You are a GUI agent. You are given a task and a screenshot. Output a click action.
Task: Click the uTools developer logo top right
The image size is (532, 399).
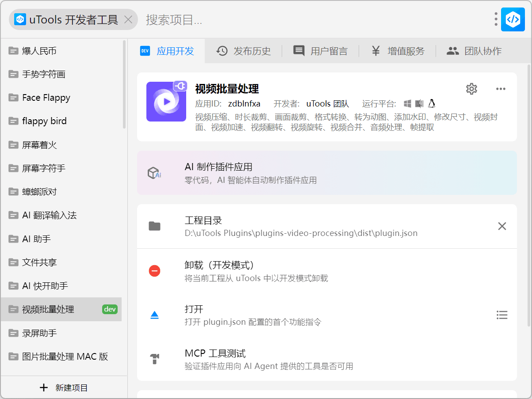click(513, 19)
